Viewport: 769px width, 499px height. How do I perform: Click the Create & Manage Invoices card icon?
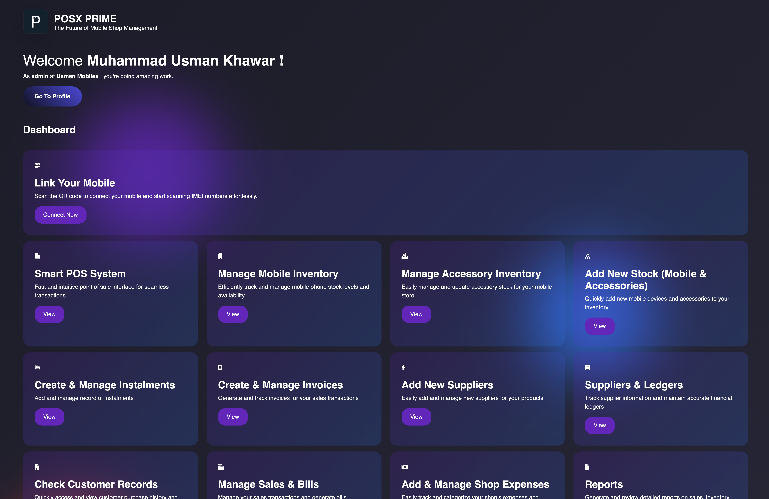click(x=221, y=367)
